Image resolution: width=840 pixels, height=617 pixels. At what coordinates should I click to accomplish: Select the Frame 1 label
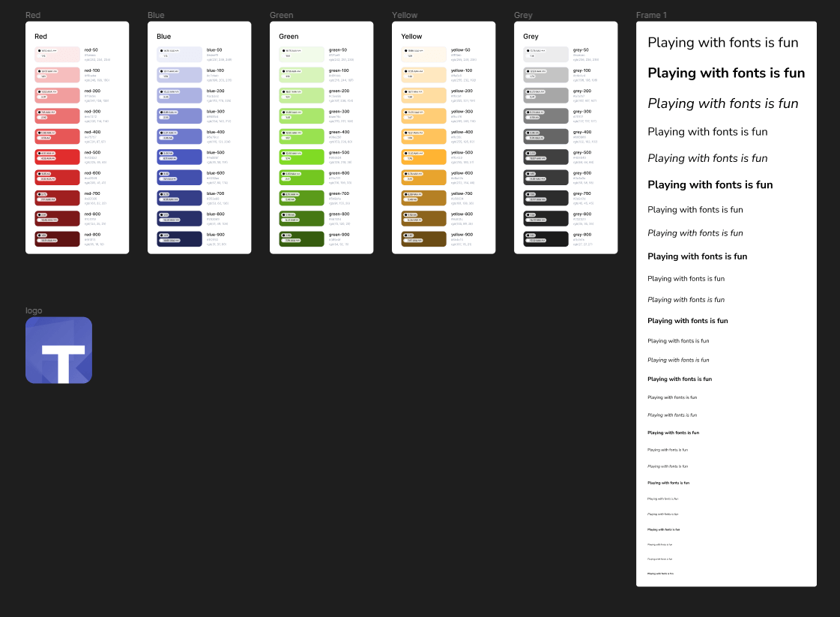[x=651, y=15]
